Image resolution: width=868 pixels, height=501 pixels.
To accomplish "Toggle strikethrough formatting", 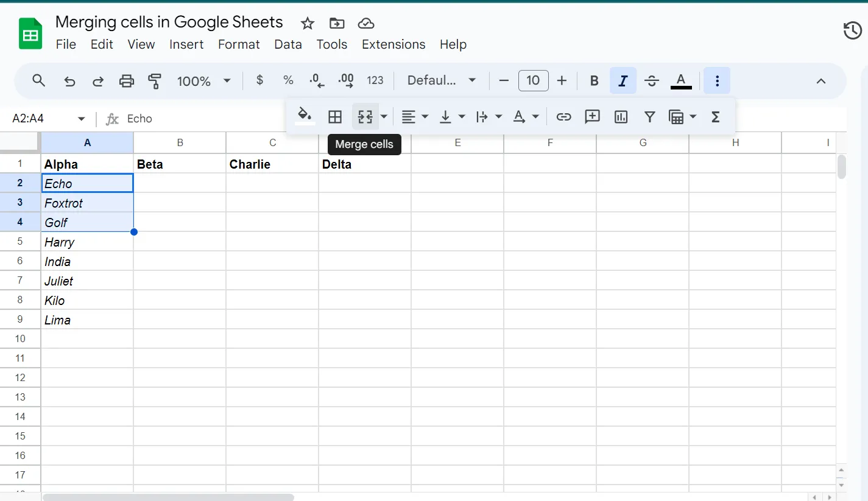I will pos(652,81).
